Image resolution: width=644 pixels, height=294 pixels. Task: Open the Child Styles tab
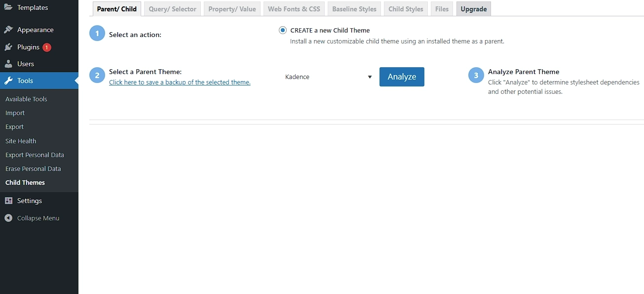406,9
